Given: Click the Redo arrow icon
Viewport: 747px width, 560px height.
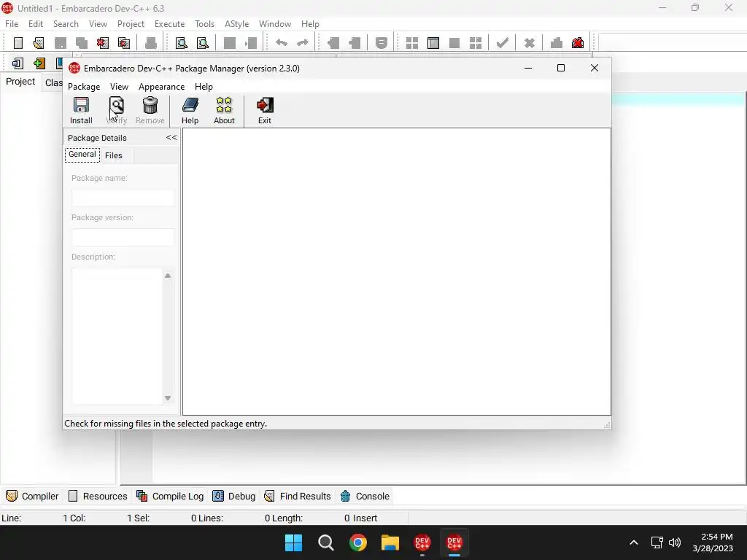Looking at the screenshot, I should click(x=303, y=43).
